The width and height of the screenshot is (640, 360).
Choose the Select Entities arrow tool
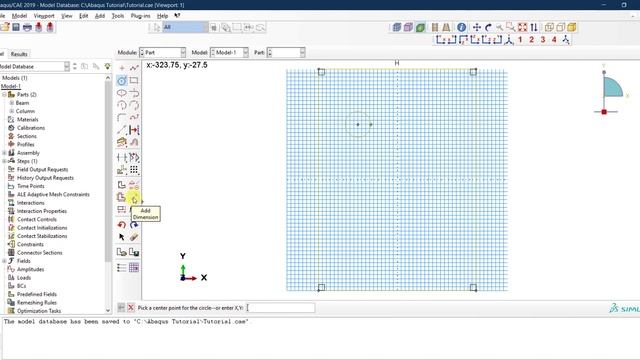pos(122,237)
